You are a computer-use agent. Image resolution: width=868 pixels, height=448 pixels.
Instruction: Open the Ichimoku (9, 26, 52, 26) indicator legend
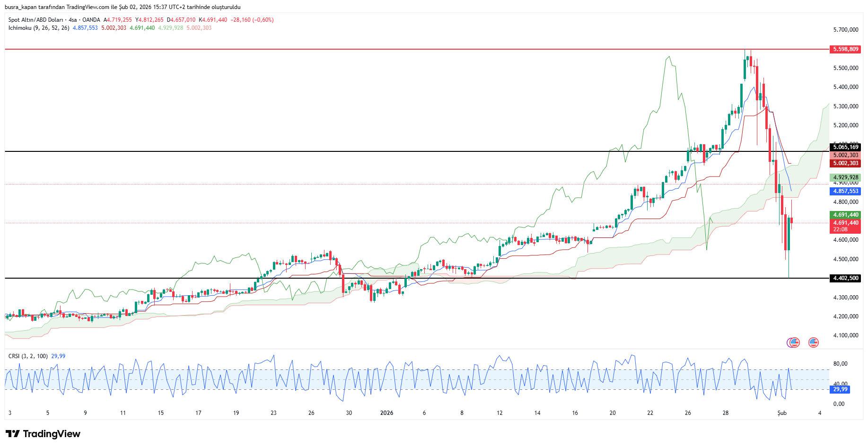tap(39, 28)
